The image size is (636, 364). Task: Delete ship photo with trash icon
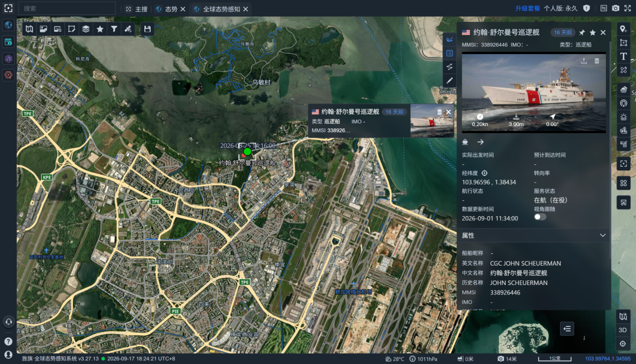[x=597, y=61]
